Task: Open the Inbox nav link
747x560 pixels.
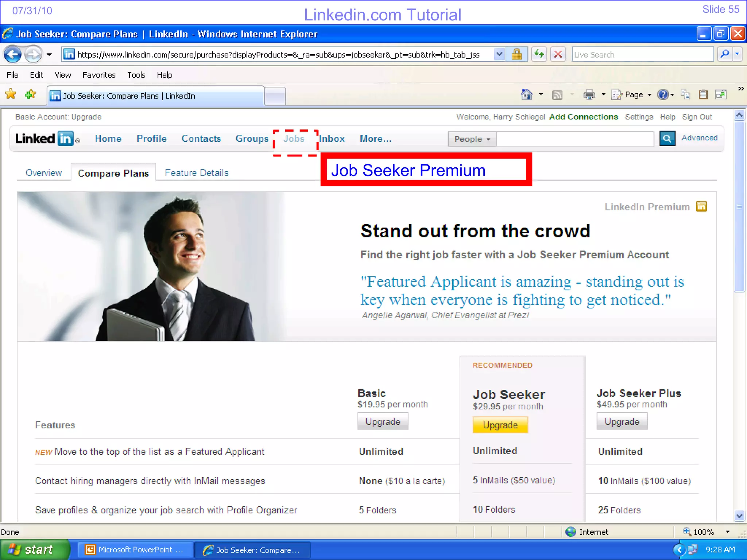Action: point(332,139)
